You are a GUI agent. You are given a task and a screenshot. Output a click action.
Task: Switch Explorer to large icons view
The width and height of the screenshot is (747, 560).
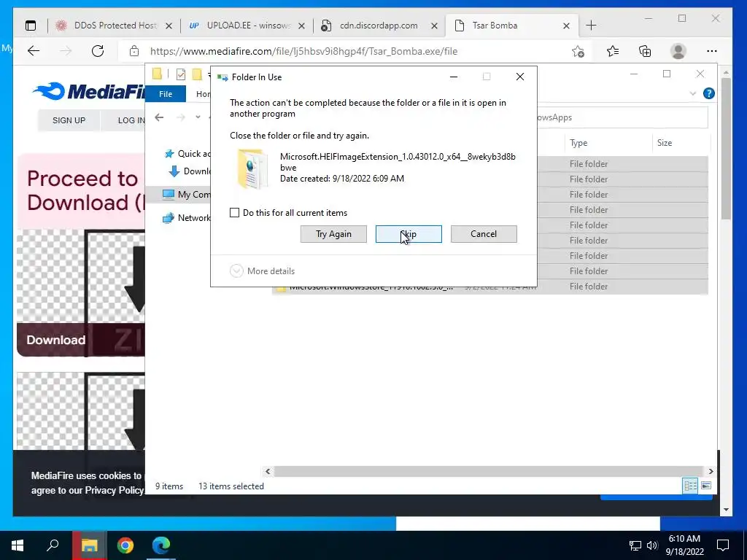[706, 486]
